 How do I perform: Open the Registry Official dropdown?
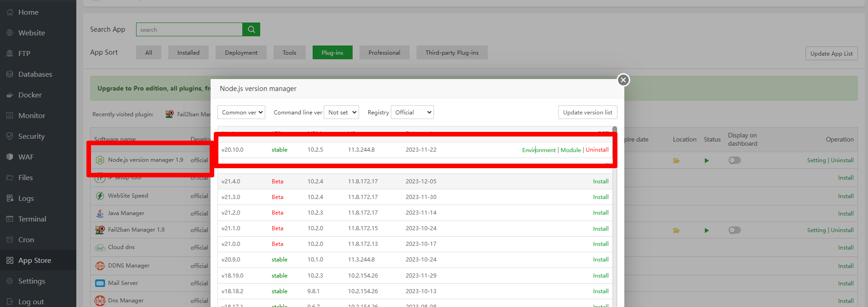coord(412,113)
